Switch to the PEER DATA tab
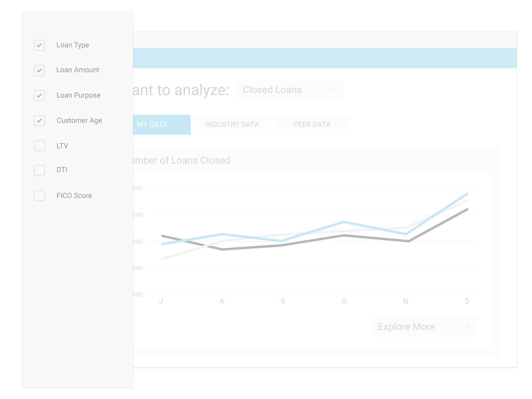 pyautogui.click(x=312, y=125)
